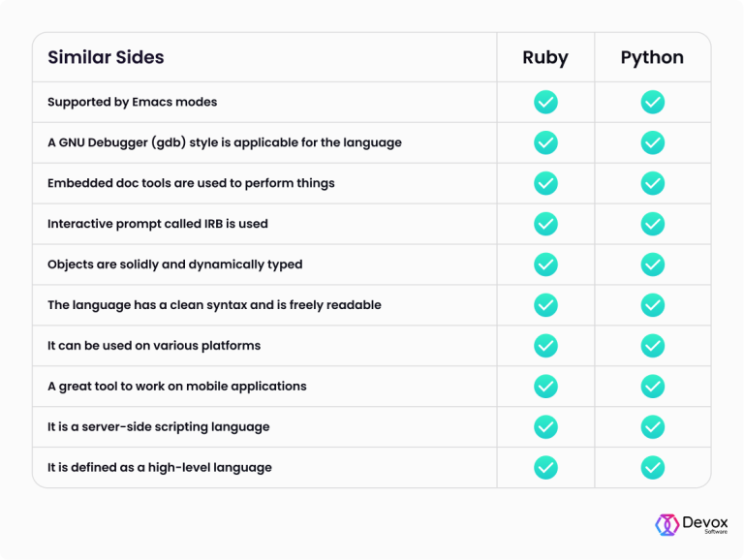Click Python checkmark for various platforms row
The image size is (744, 560).
[x=652, y=346]
